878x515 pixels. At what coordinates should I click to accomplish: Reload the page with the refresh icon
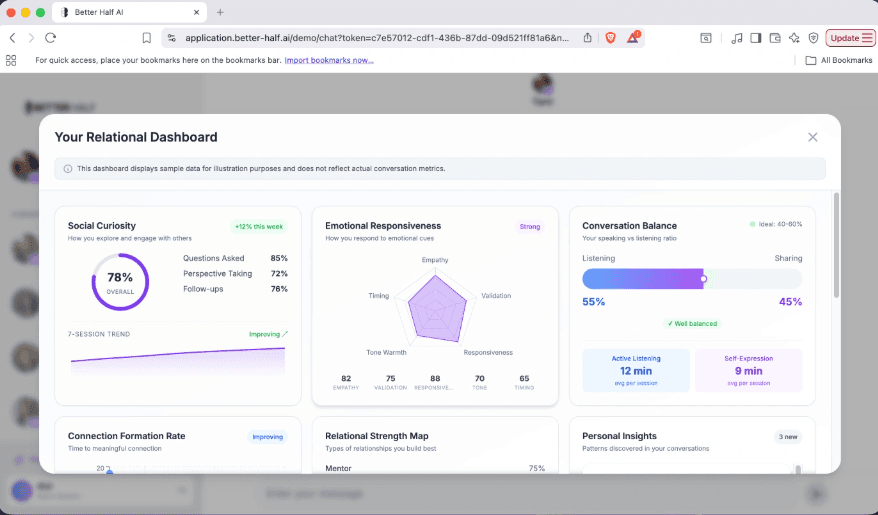coord(51,38)
